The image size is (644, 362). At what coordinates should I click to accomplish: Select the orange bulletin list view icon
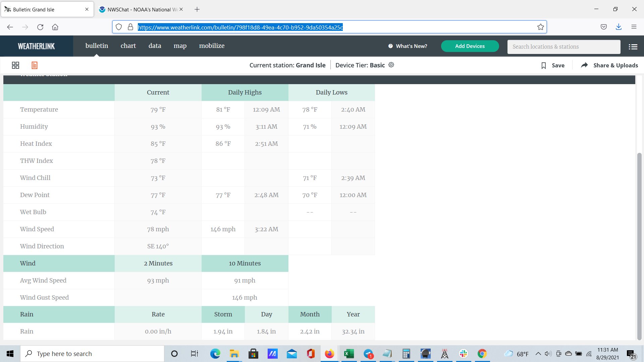coord(34,65)
